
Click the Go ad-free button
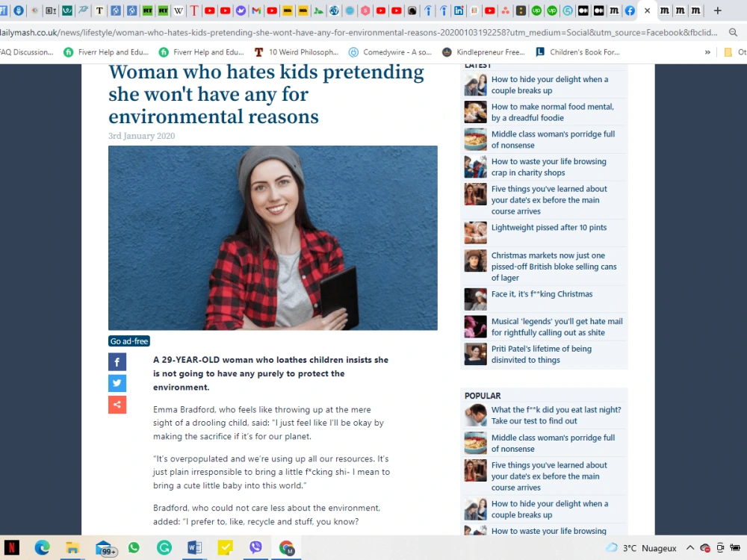pyautogui.click(x=129, y=341)
